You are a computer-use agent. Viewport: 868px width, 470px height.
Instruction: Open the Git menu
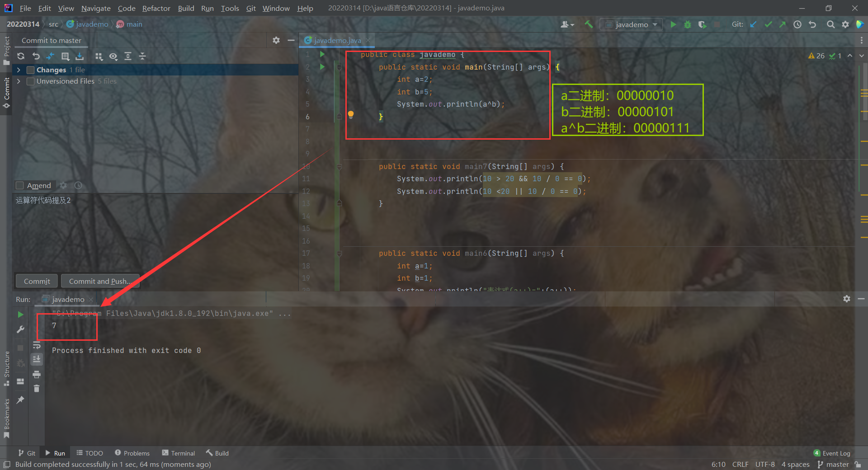coord(251,8)
